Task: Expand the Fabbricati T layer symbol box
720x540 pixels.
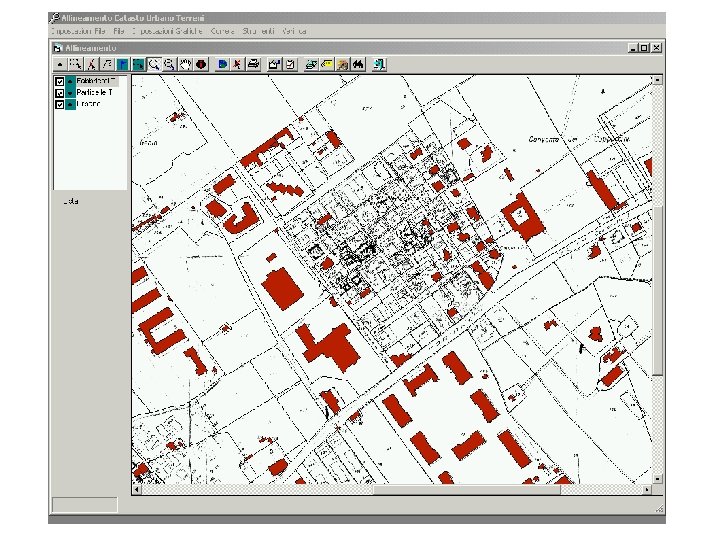Action: point(70,81)
